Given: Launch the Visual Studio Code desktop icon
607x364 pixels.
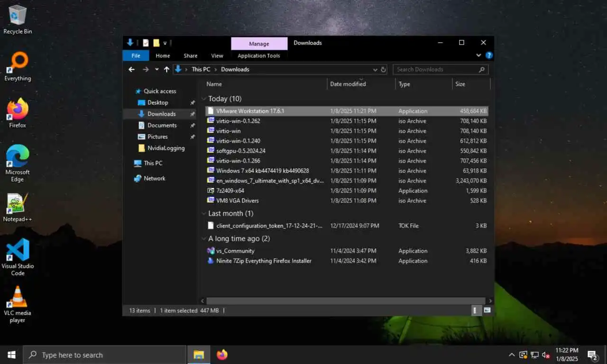Looking at the screenshot, I should pos(18,257).
